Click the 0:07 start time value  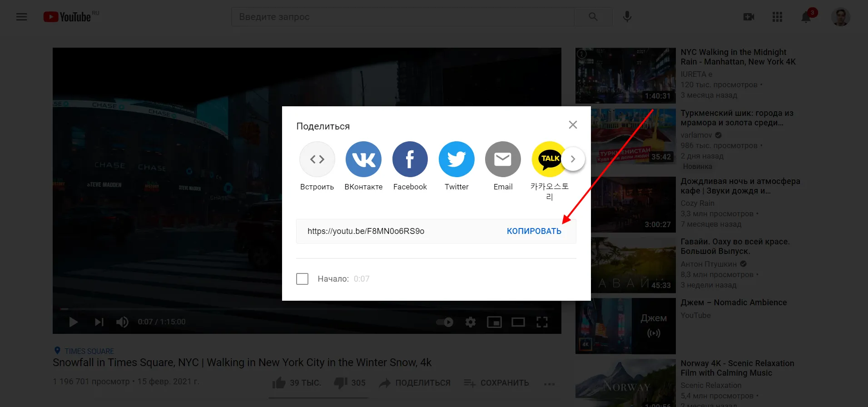[x=362, y=279]
